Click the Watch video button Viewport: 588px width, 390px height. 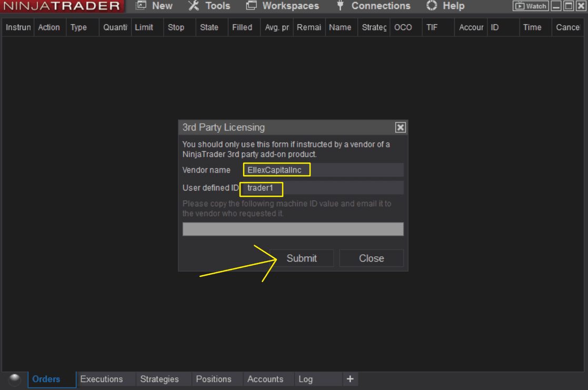pyautogui.click(x=531, y=6)
